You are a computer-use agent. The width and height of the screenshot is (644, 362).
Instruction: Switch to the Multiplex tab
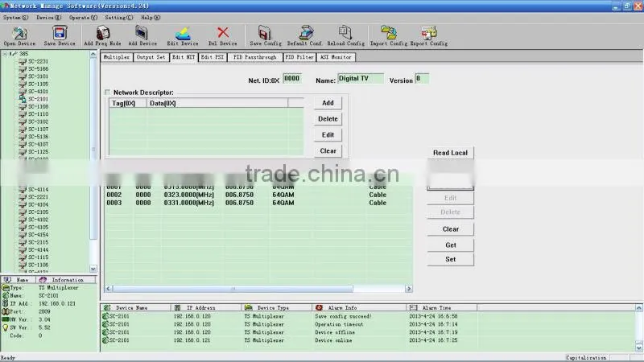pyautogui.click(x=117, y=57)
